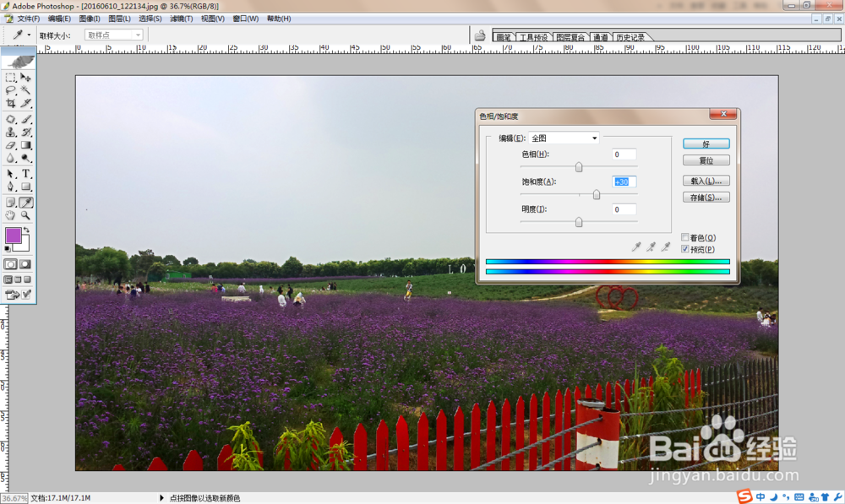Click the 好 (OK) button
Viewport: 845px width, 504px height.
(x=706, y=144)
